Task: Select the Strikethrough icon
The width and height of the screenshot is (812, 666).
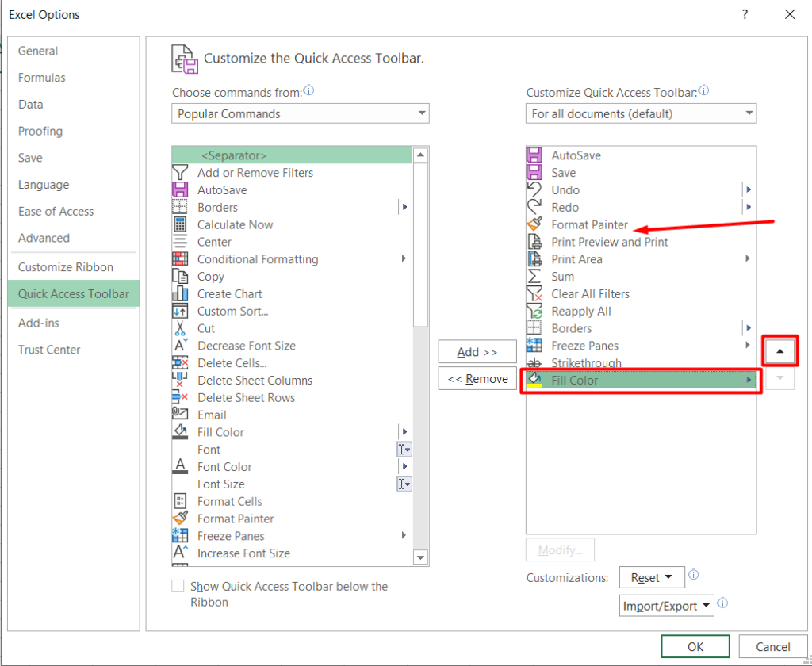Action: [x=534, y=363]
